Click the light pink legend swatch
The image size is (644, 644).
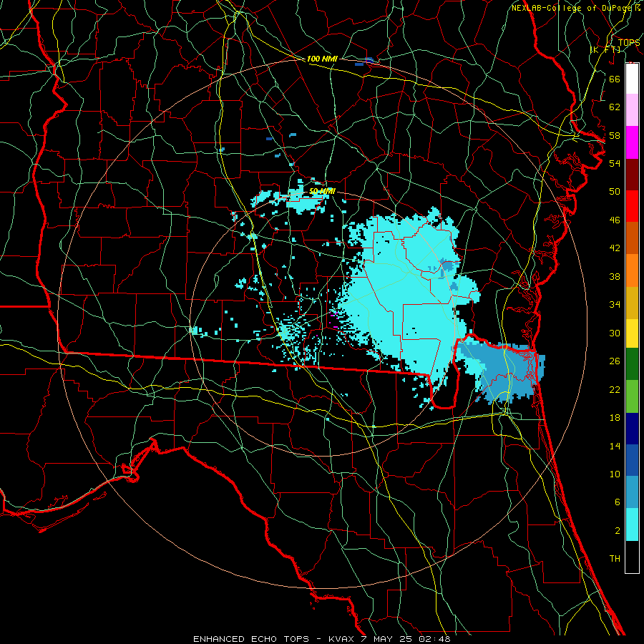coord(632,110)
